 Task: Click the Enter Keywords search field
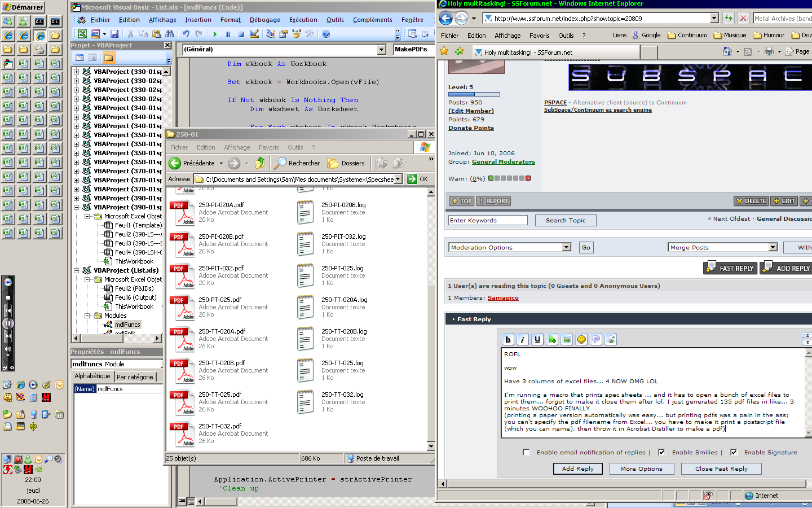tap(488, 220)
